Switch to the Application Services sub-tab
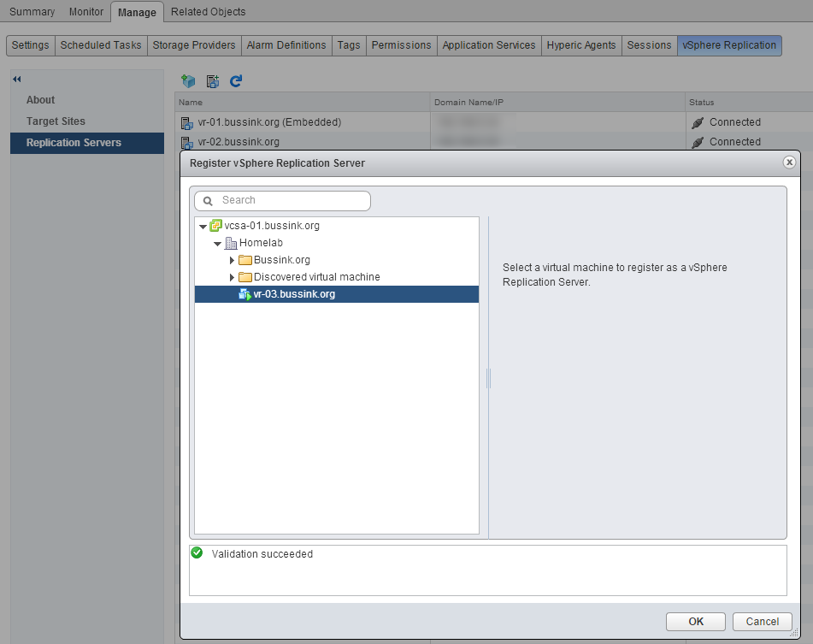 coord(489,45)
